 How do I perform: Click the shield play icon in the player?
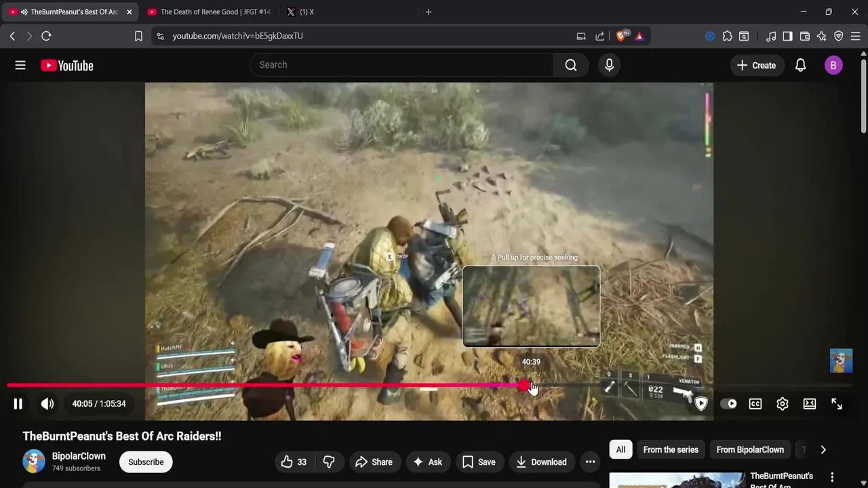point(701,404)
